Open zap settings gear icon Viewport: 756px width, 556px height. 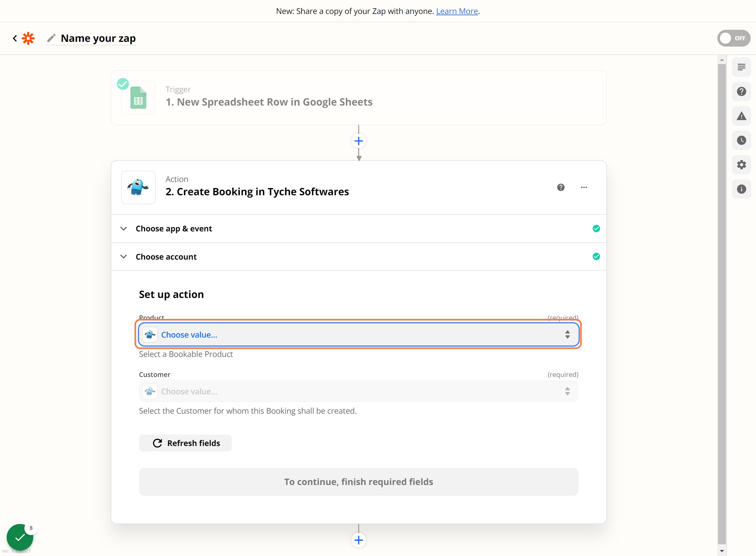[741, 165]
